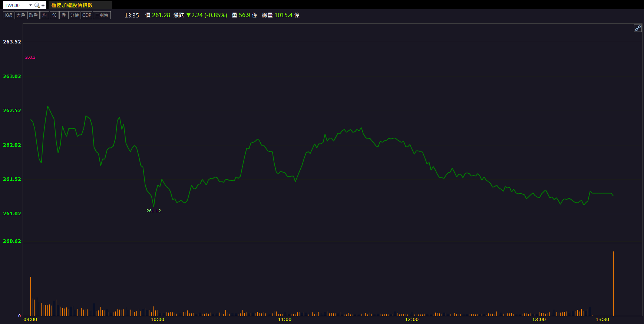Click the 12:00 time axis label

pyautogui.click(x=412, y=320)
